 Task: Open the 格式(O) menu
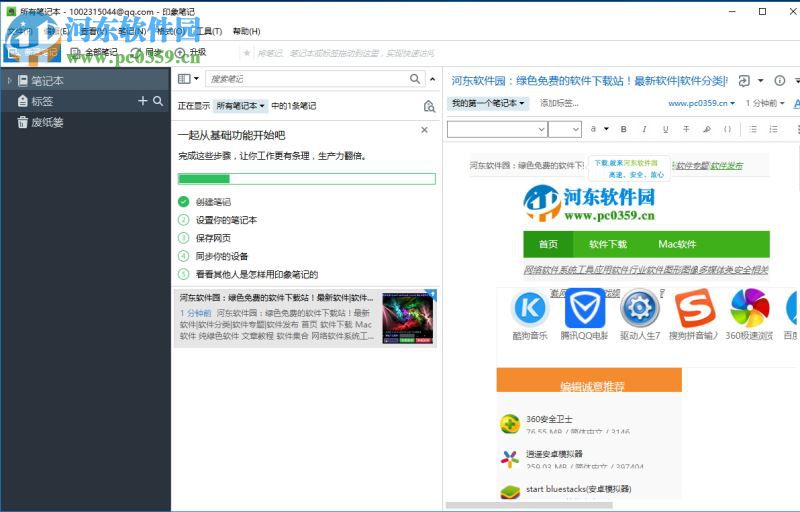click(171, 31)
